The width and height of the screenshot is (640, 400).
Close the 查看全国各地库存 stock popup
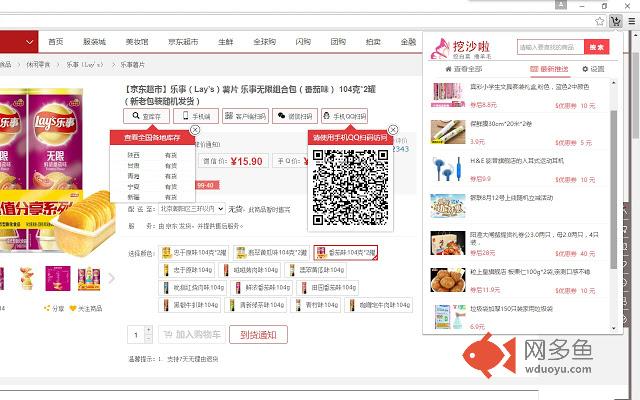[195, 130]
